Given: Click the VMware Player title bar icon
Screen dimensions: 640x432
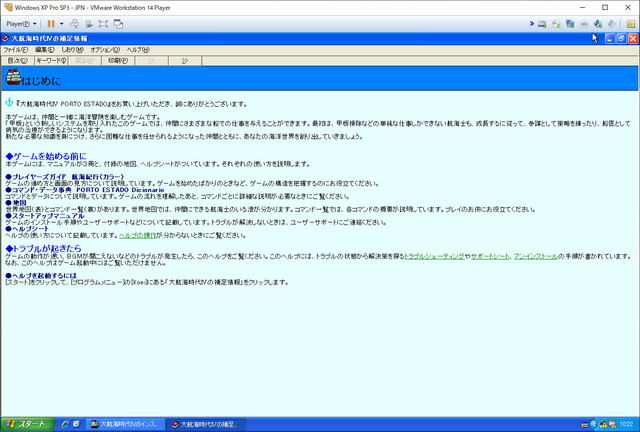Looking at the screenshot, I should pyautogui.click(x=8, y=7).
